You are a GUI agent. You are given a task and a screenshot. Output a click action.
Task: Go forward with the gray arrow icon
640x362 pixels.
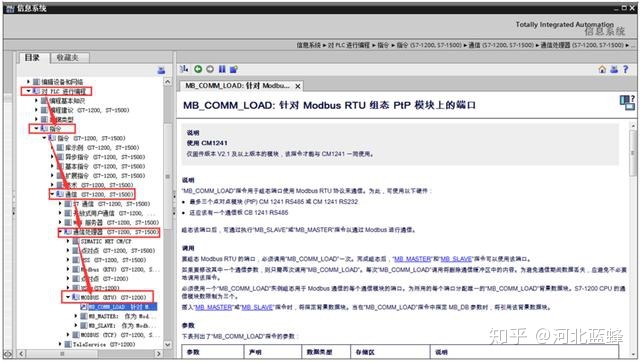coord(210,69)
